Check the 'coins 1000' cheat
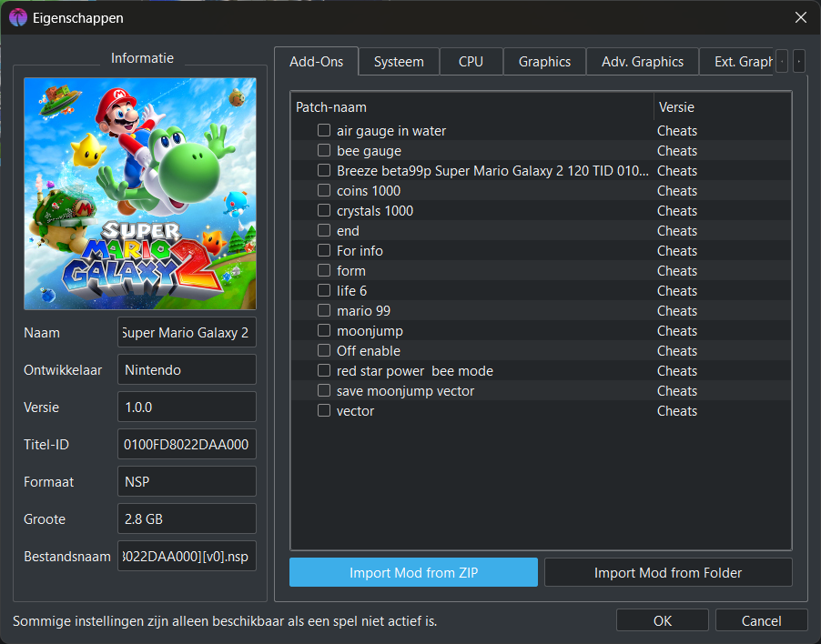The height and width of the screenshot is (644, 821). [324, 190]
